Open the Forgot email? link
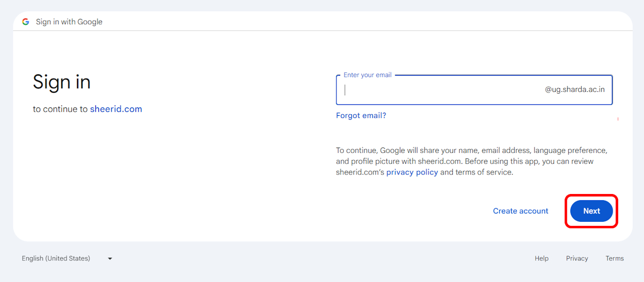 [x=361, y=116]
